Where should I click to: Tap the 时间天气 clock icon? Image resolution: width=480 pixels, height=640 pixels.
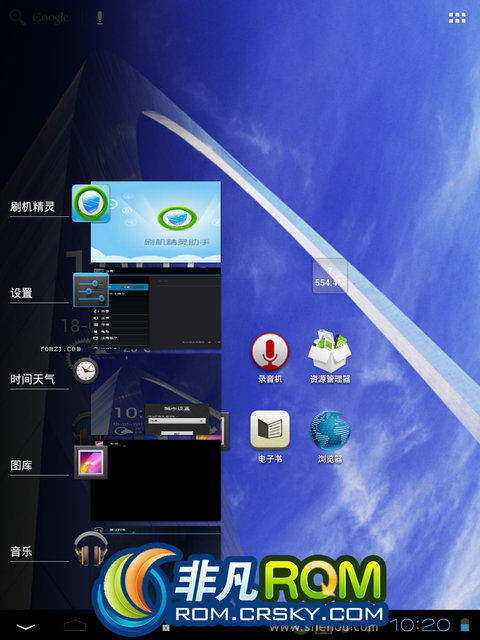coord(86,370)
